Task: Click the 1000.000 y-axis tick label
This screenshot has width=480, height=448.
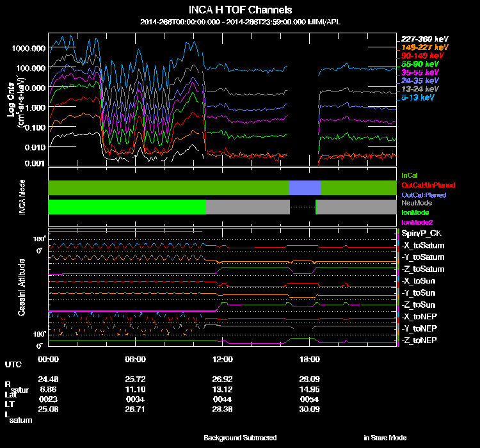Action: point(28,49)
